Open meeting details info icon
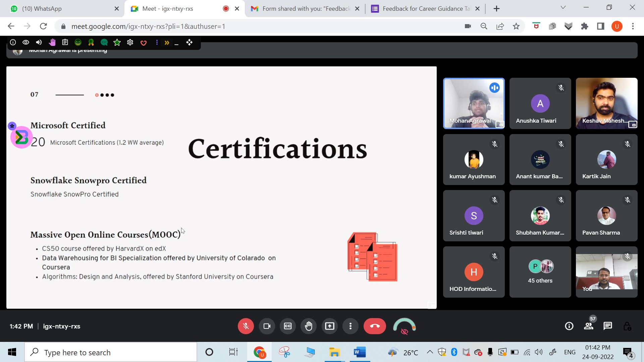 (x=569, y=326)
